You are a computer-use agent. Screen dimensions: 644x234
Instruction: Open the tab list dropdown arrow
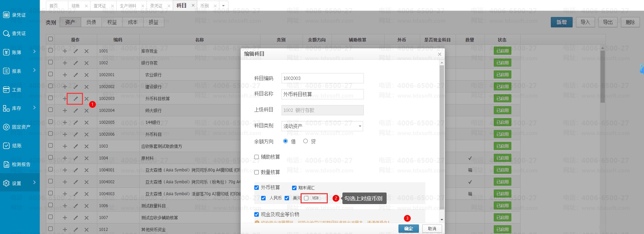(x=223, y=6)
